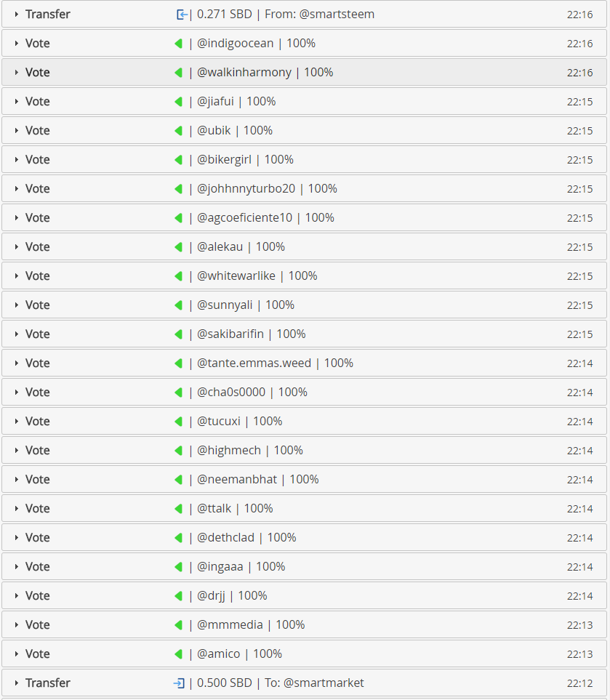
Task: Expand the Vote row for @jiafui
Action: point(17,101)
